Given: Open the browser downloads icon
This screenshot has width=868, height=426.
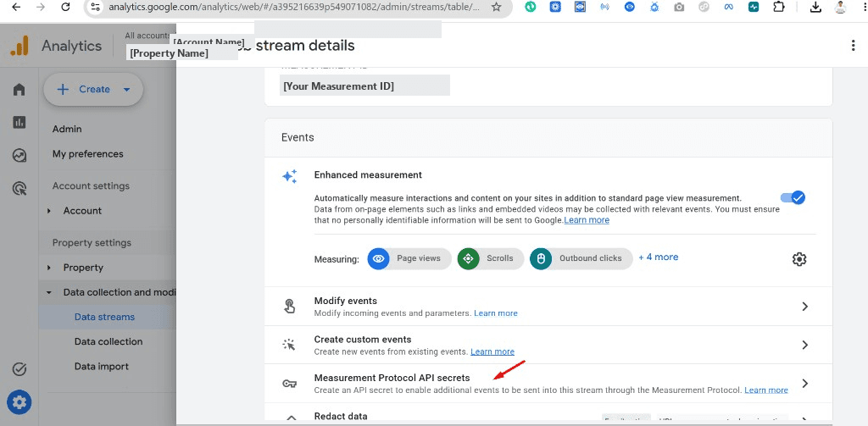Looking at the screenshot, I should click(x=815, y=7).
